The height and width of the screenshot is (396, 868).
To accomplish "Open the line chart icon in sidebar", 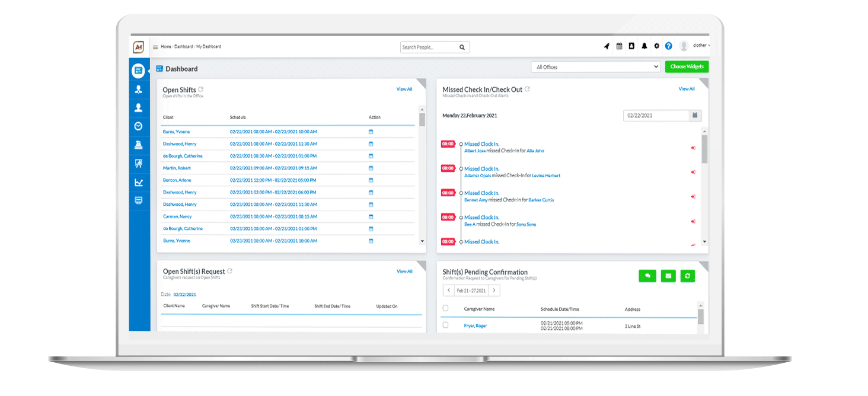I will click(138, 183).
